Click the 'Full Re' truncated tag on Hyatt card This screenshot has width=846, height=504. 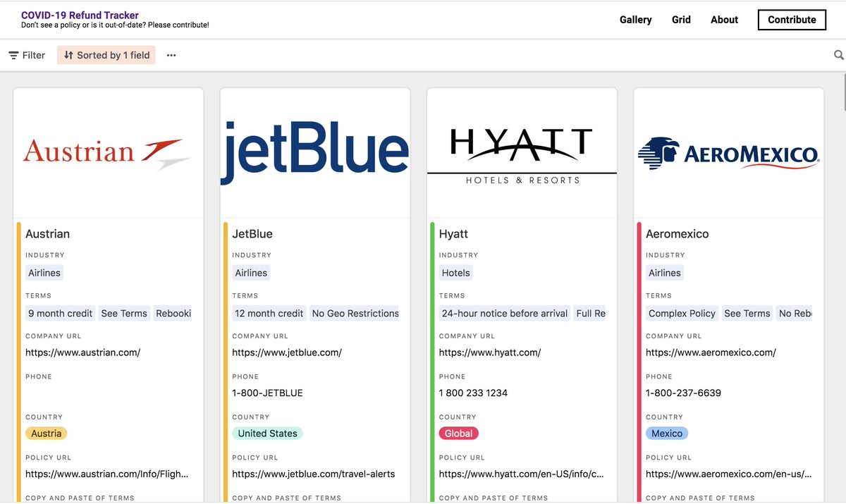pyautogui.click(x=590, y=314)
